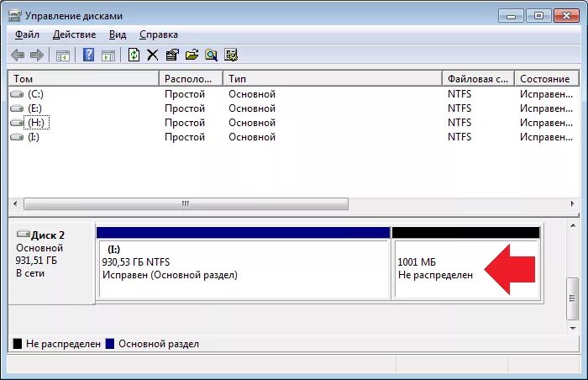Select volume (C:) in the list
This screenshot has height=380, width=588.
(35, 94)
